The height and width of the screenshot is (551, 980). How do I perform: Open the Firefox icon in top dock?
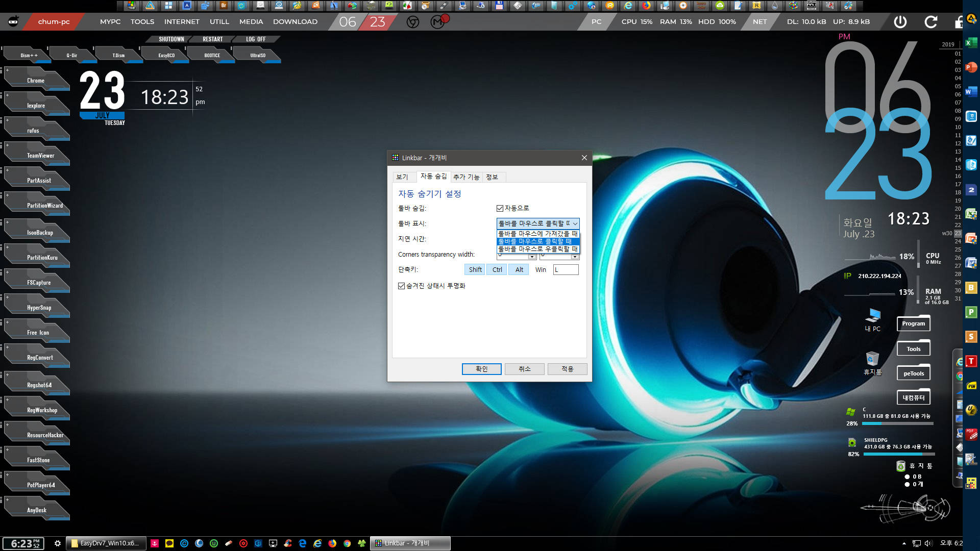(x=646, y=6)
